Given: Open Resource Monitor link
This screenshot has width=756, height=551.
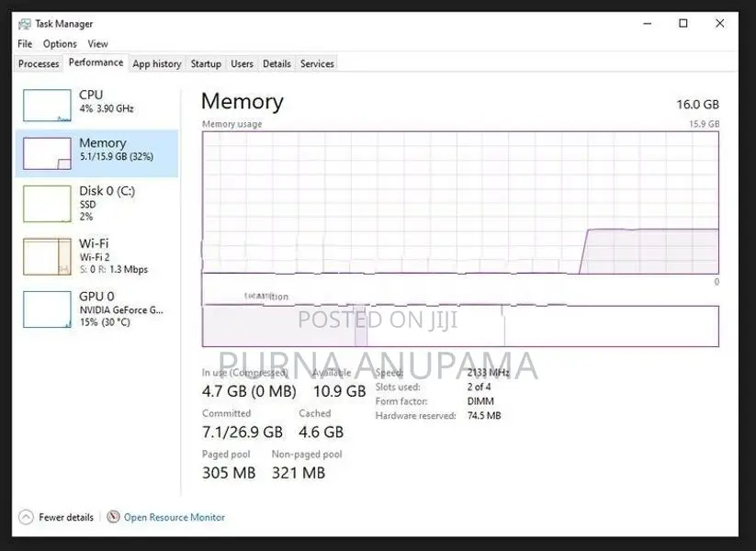Looking at the screenshot, I should 174,517.
